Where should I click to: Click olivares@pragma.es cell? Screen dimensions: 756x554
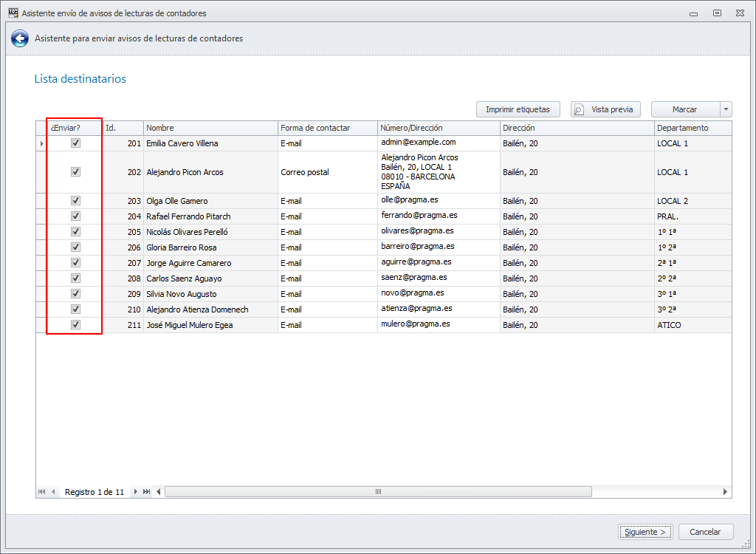pos(439,232)
